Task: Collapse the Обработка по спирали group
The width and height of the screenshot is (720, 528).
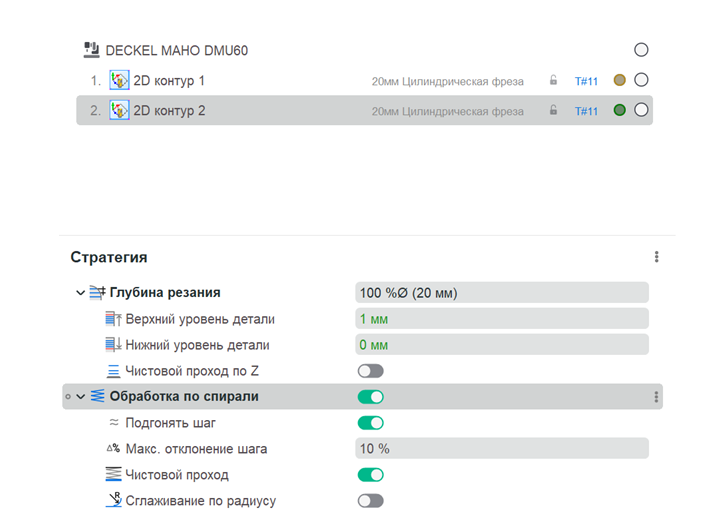Action: (x=80, y=397)
